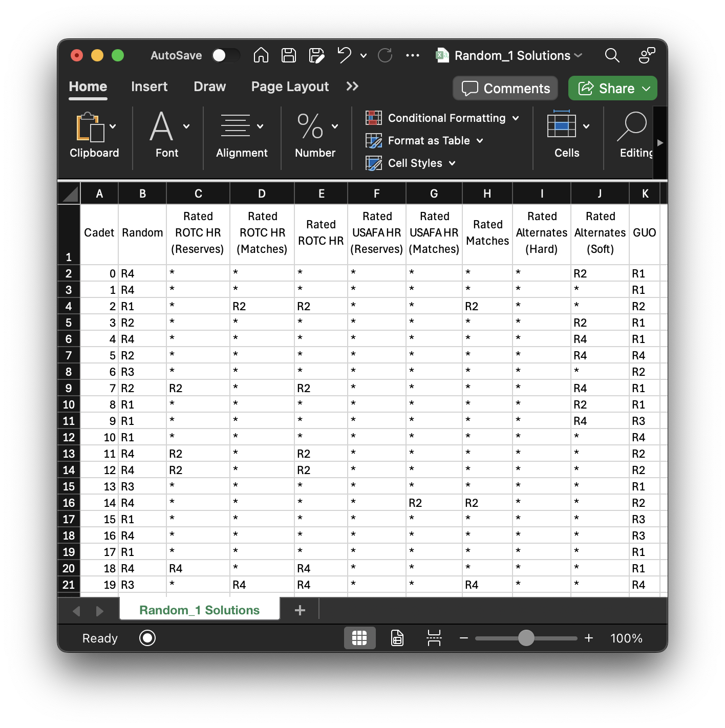Click the 100% zoom level
725x728 pixels.
(626, 638)
